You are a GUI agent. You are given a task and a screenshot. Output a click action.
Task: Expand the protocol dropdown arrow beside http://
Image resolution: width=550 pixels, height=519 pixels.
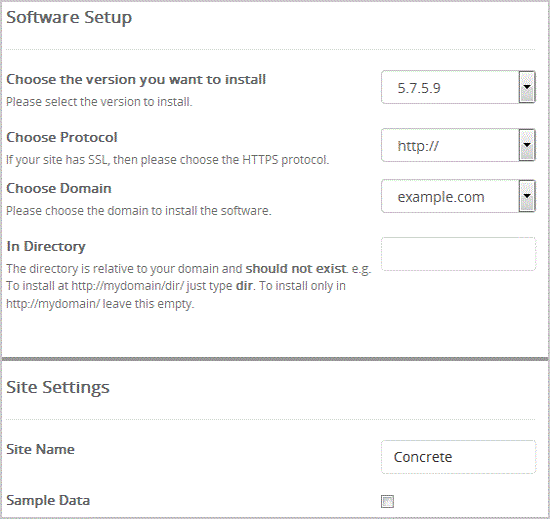pyautogui.click(x=527, y=145)
